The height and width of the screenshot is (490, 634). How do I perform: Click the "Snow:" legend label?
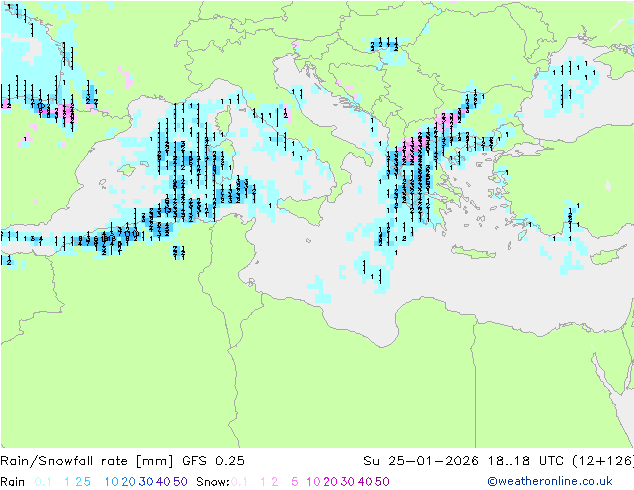[x=213, y=482]
